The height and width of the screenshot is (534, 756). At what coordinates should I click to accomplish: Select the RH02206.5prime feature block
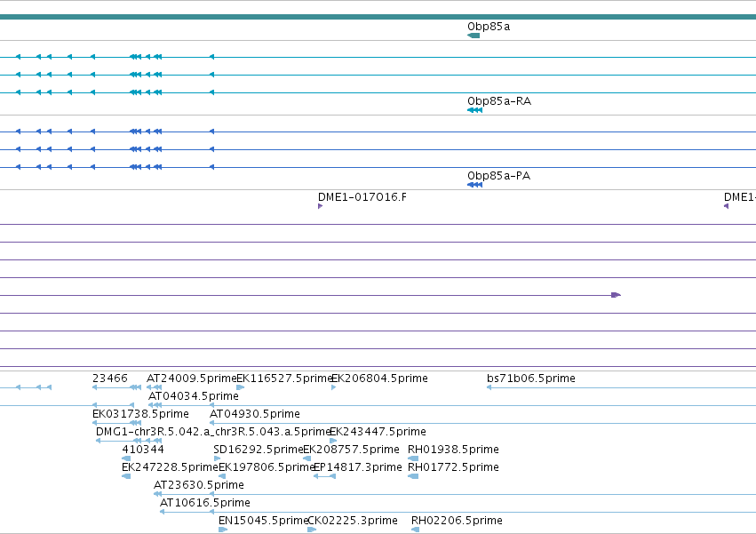coord(415,530)
